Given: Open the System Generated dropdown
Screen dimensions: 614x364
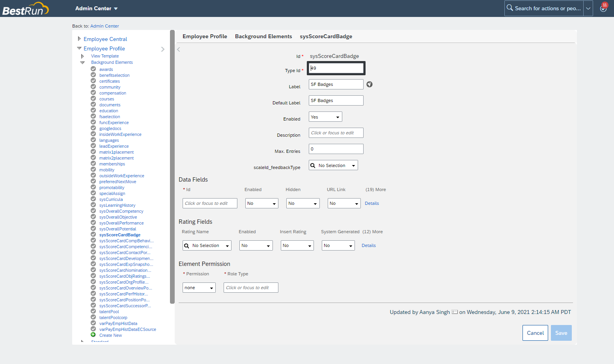Looking at the screenshot, I should tap(338, 245).
